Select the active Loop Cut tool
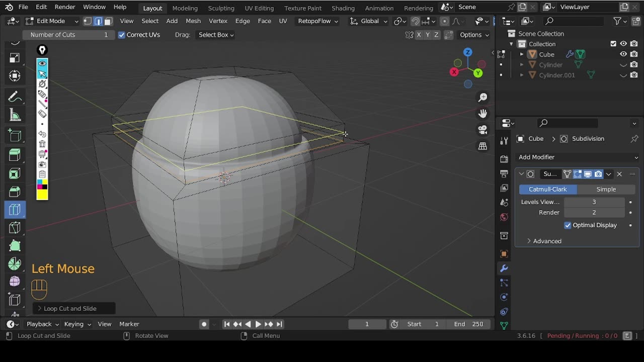Screen dimensions: 644x362 [x=15, y=210]
